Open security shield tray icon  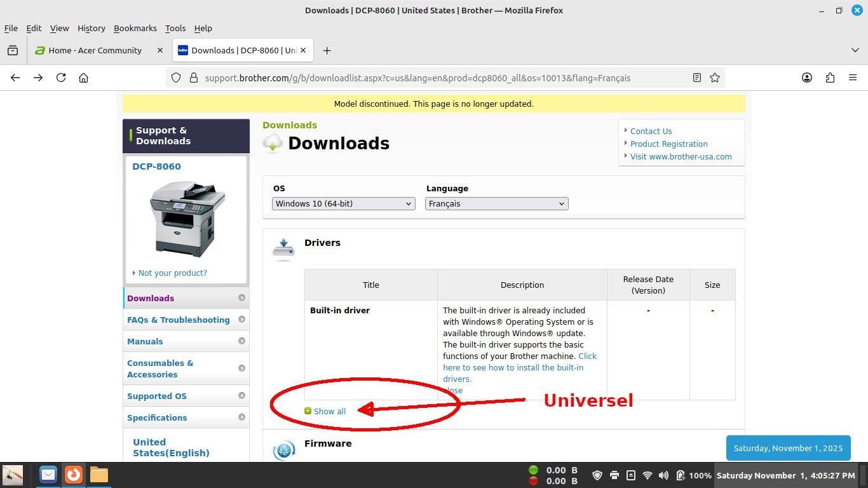point(597,475)
